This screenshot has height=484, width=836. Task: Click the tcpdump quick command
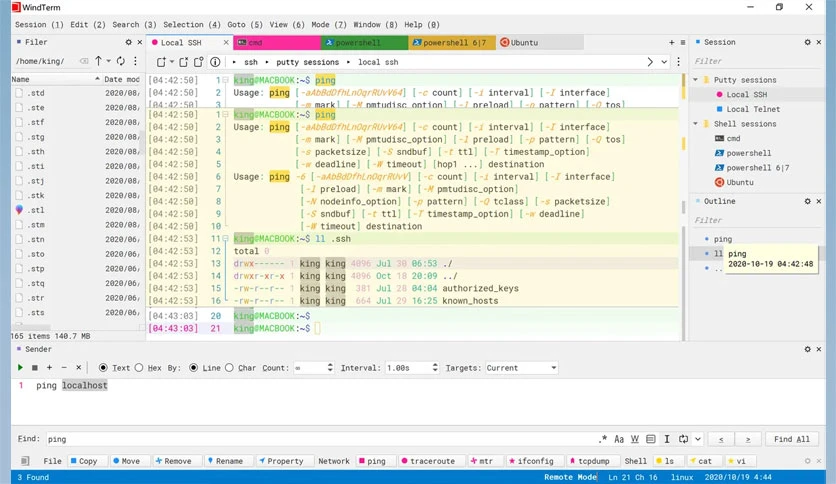click(x=590, y=461)
